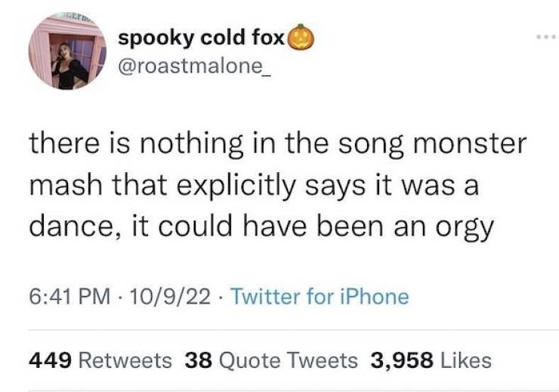Image resolution: width=559 pixels, height=392 pixels.
Task: Open the three-dot more options menu
Action: coord(536,35)
